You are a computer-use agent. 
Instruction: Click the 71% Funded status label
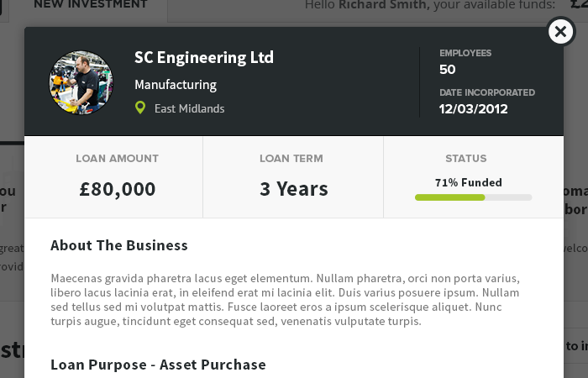[469, 182]
